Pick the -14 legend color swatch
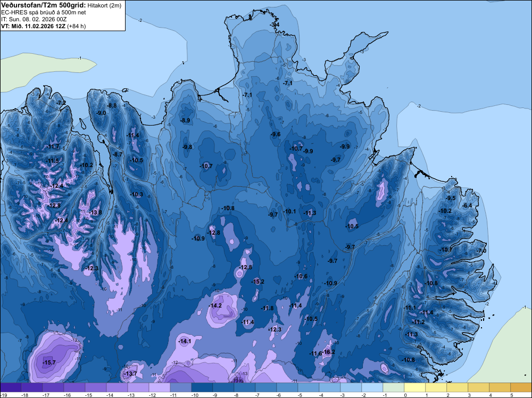Screen dimensions: 532x398 (117, 387)
